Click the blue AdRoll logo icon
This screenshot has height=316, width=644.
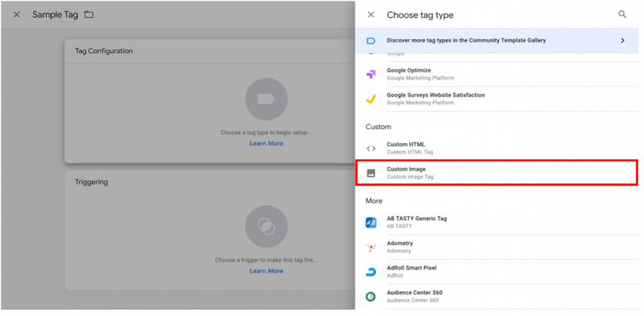371,272
